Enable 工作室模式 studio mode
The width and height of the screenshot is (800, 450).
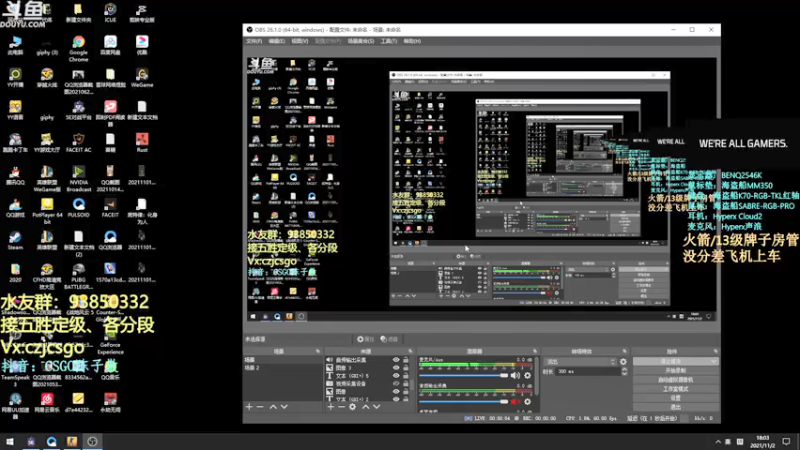point(676,389)
